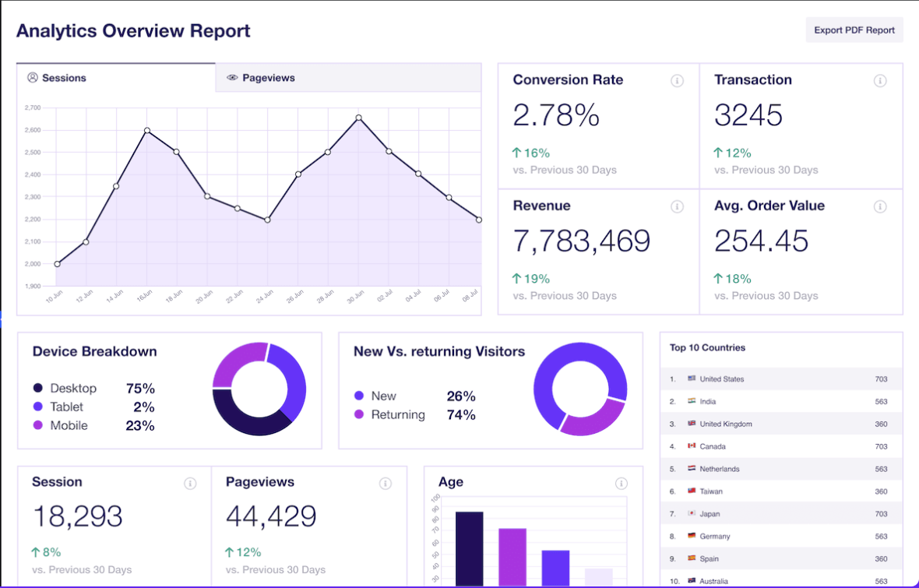Click the 7,783,469 revenue value

coord(582,241)
